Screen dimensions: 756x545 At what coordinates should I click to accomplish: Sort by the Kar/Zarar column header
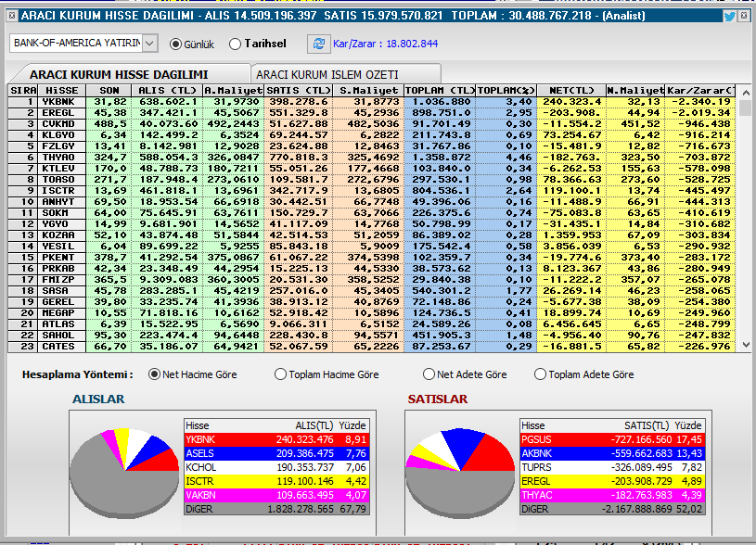coord(700,91)
